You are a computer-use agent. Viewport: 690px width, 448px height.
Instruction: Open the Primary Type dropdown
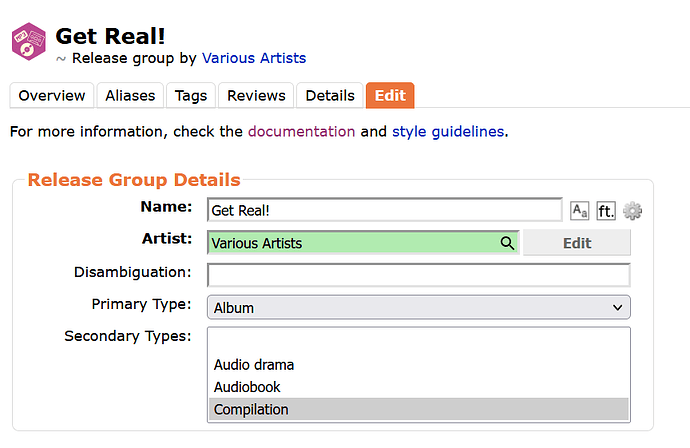(418, 308)
